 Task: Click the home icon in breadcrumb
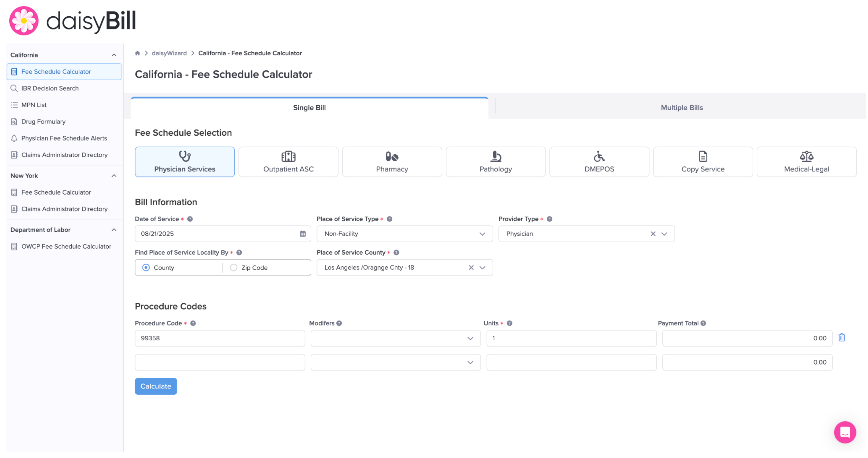[137, 53]
